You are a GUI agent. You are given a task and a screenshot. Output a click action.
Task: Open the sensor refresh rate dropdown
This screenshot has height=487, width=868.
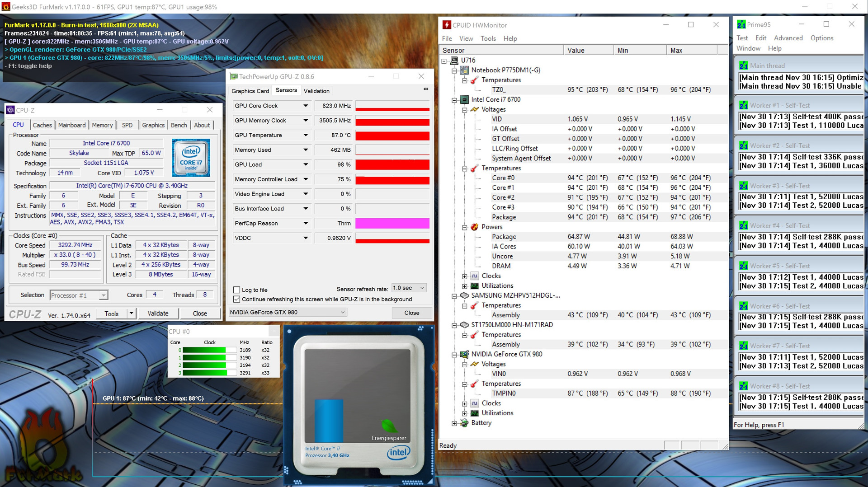(409, 288)
